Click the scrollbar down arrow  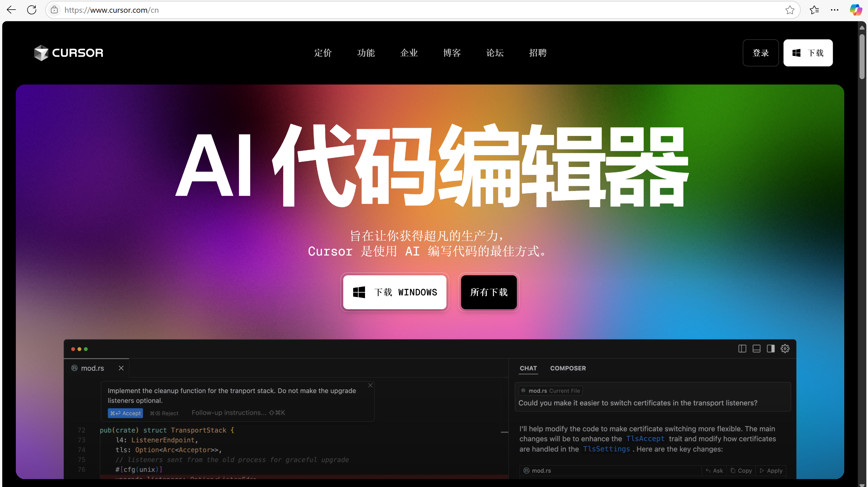(861, 485)
